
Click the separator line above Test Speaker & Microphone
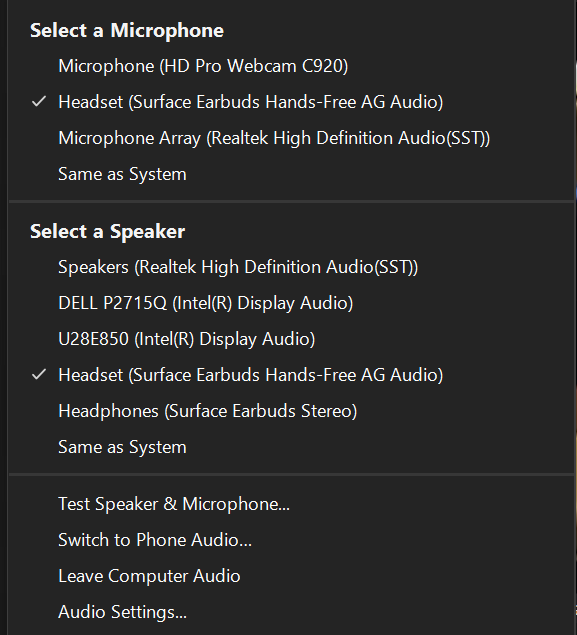[290, 474]
